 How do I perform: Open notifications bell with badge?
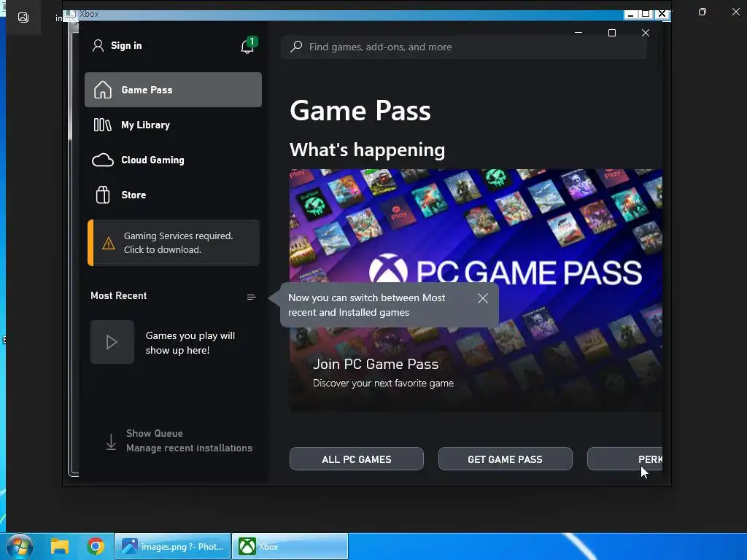click(248, 46)
